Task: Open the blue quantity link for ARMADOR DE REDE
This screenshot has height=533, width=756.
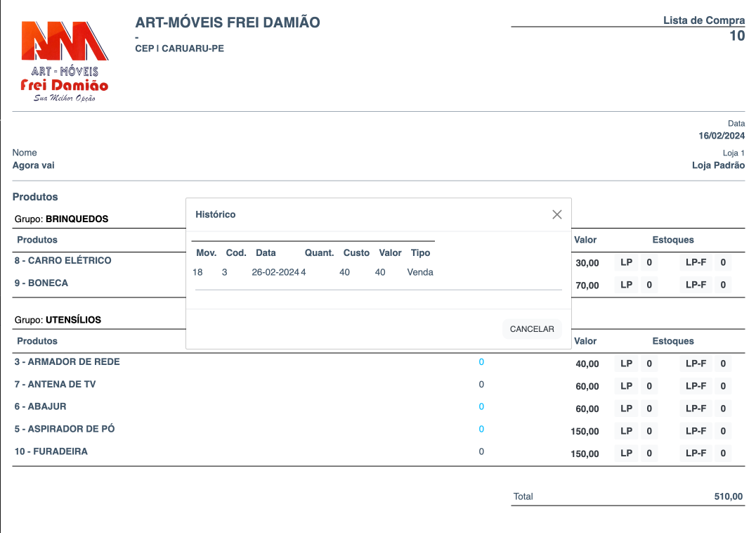Action: coord(481,362)
